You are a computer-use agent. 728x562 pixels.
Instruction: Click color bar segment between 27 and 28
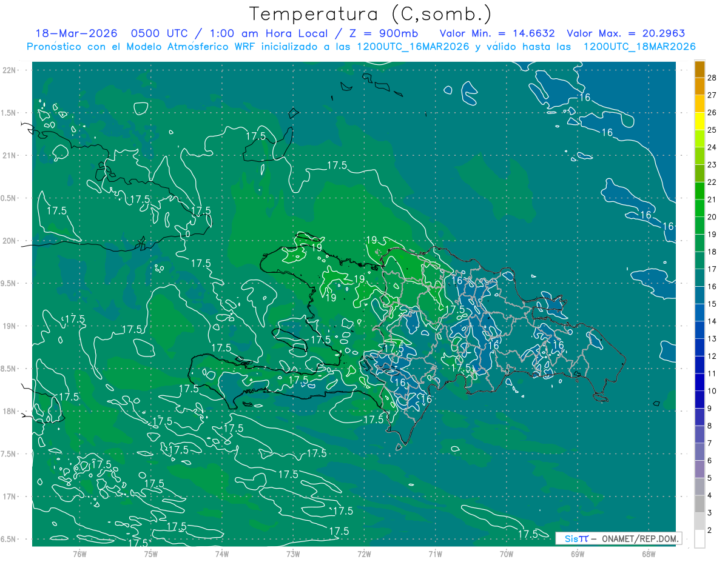[699, 86]
